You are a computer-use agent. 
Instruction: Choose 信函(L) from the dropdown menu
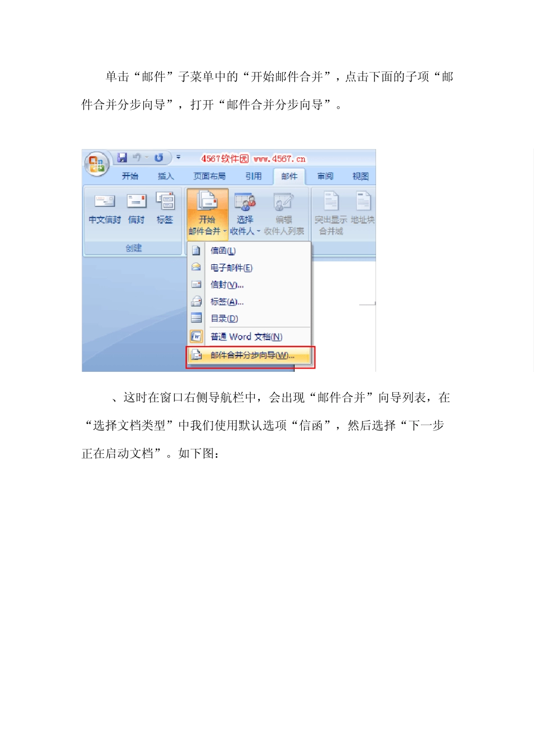(x=249, y=251)
